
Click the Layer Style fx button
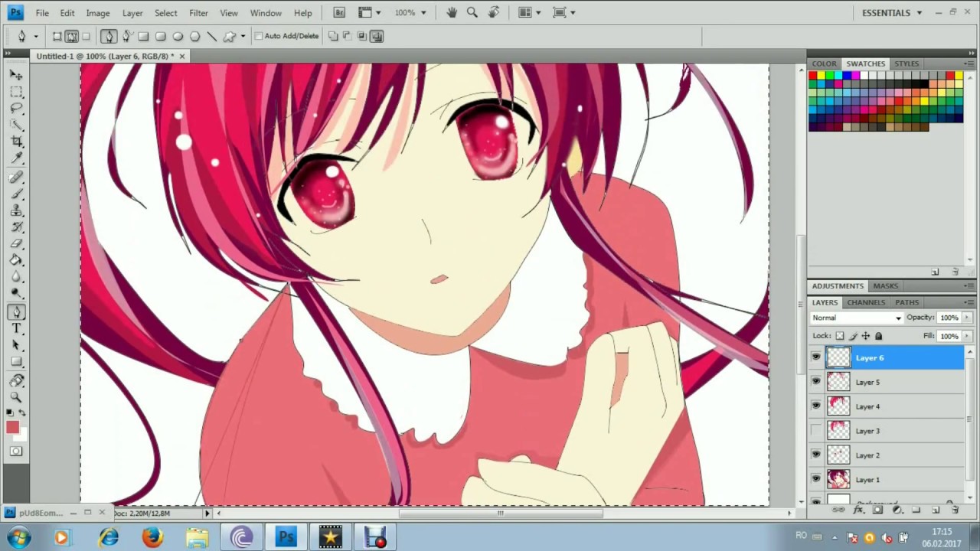click(858, 509)
